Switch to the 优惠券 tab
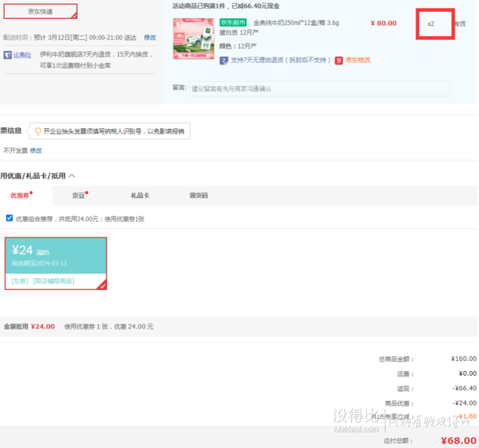This screenshot has width=479, height=448. 20,196
